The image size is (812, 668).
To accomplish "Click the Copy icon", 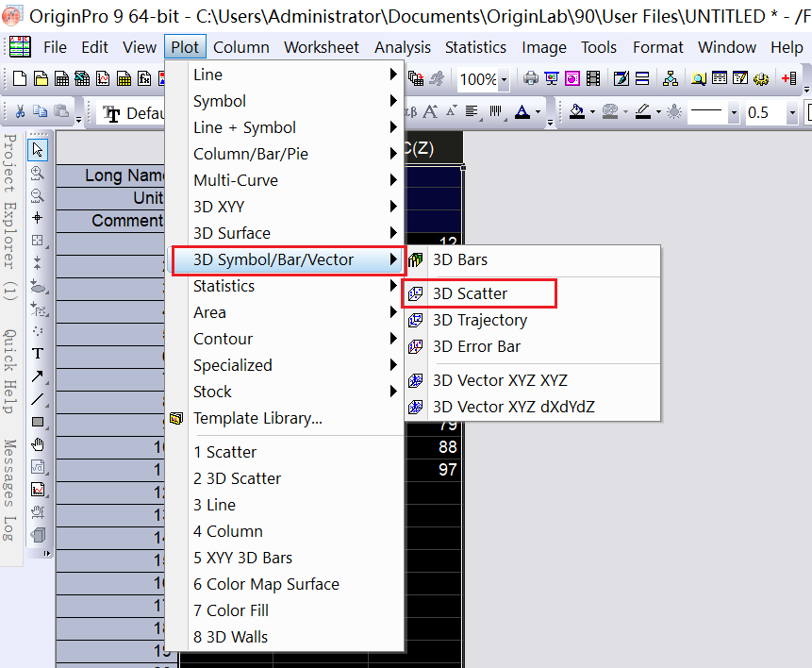I will click(40, 111).
